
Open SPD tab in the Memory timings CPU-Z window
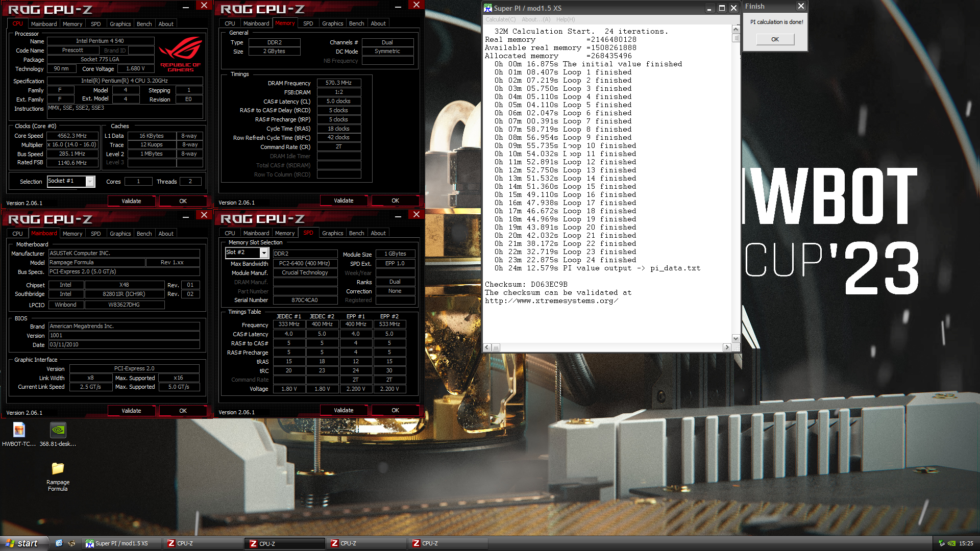[308, 23]
